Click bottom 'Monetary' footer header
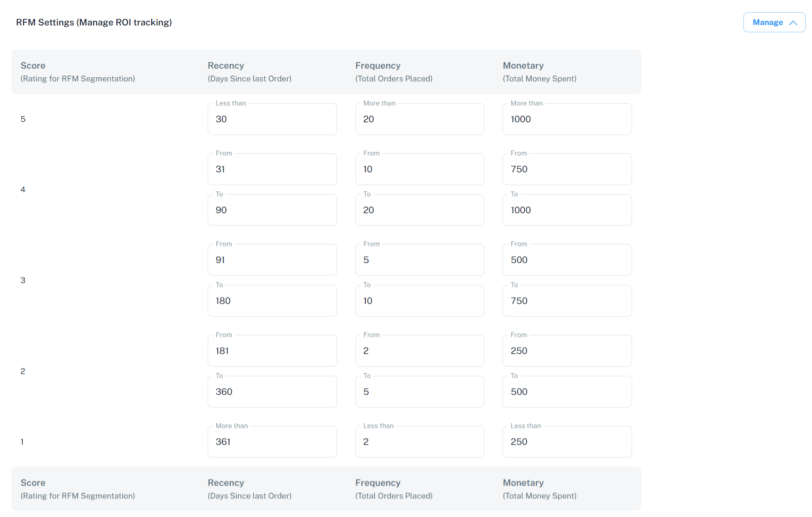The height and width of the screenshot is (517, 812). tap(523, 483)
